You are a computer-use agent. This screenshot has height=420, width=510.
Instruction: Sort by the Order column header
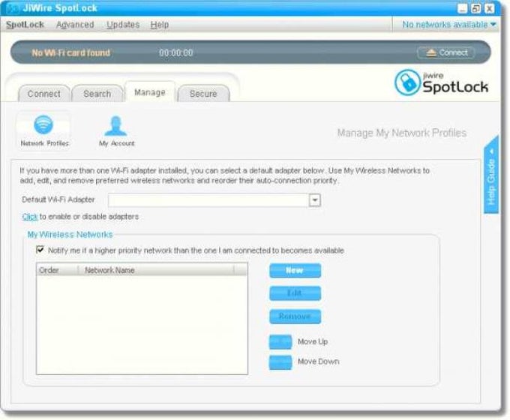click(57, 270)
